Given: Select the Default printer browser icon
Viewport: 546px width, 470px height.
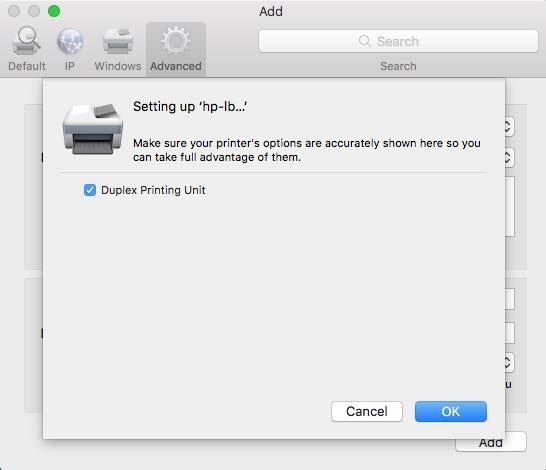Looking at the screenshot, I should 26,41.
